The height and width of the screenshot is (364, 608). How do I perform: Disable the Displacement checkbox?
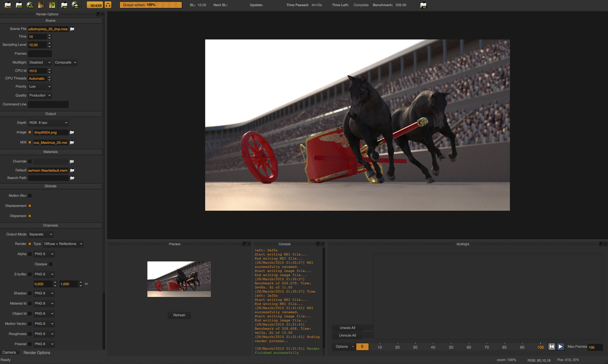(30, 206)
